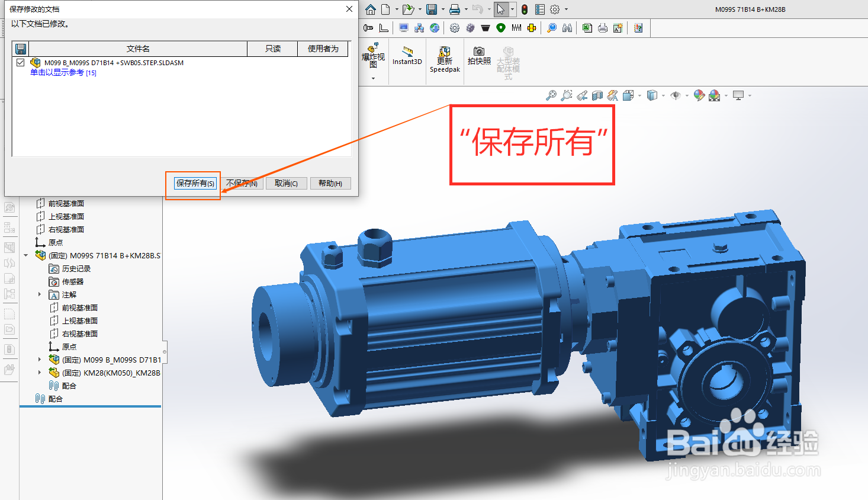Viewport: 868px width, 500px height.
Task: Click the Print icon in the top toolbar
Action: pyautogui.click(x=454, y=9)
